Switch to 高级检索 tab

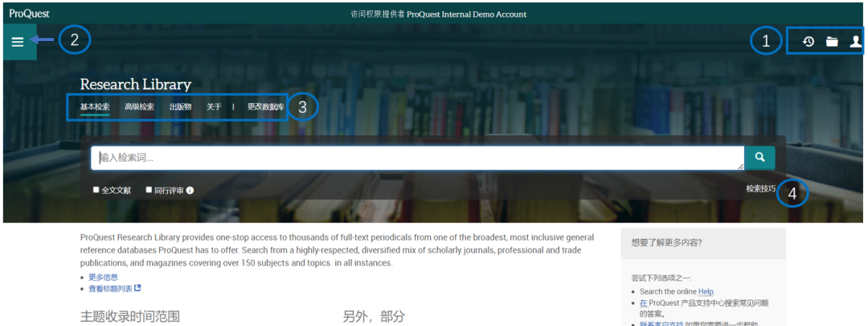pyautogui.click(x=140, y=107)
